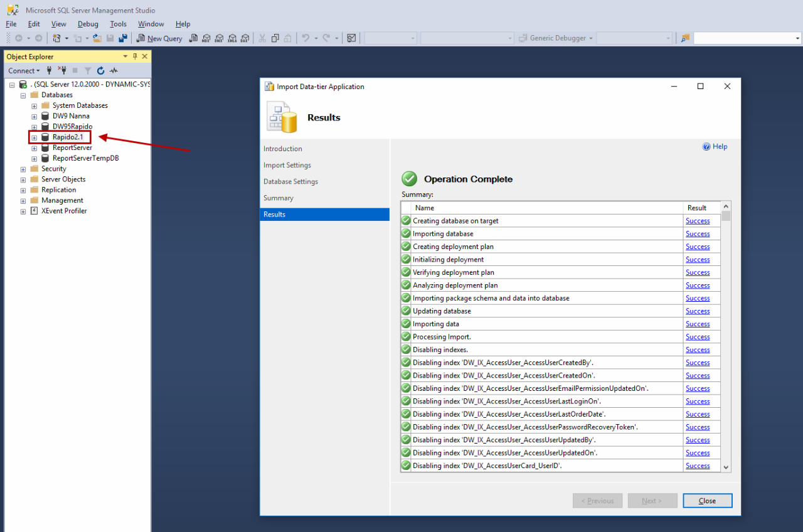The image size is (803, 532).
Task: Click the Object Explorer Disconnect plug icon
Action: point(62,71)
